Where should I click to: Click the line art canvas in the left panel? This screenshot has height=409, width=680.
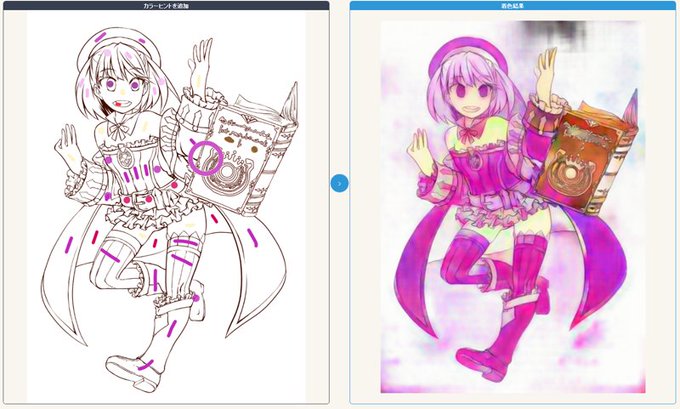coord(166,206)
